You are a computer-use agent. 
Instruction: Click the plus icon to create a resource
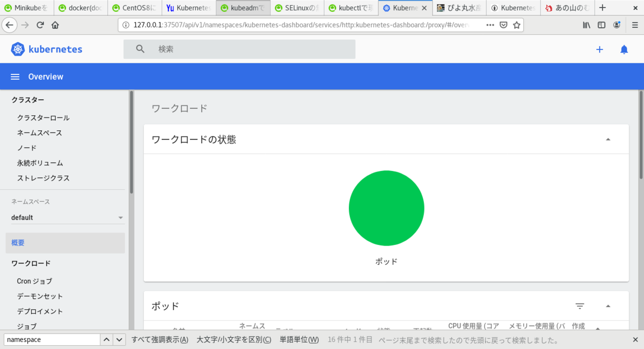599,49
